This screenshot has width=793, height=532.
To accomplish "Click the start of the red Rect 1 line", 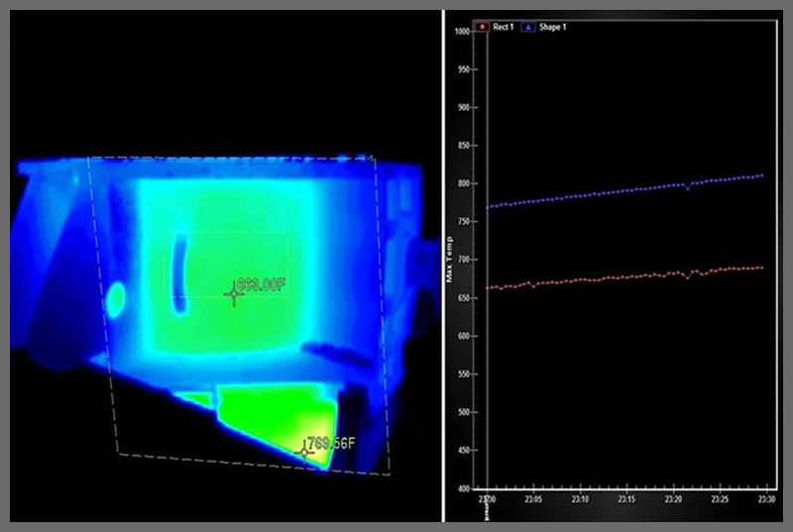I will pos(488,287).
